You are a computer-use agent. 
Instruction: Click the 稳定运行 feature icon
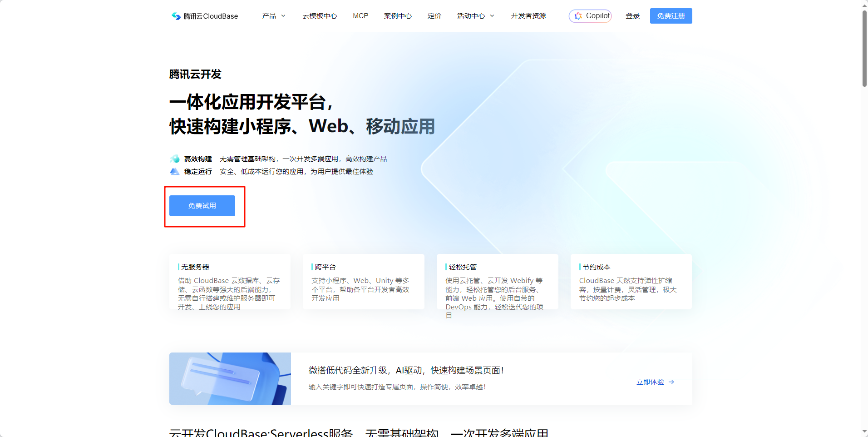point(175,171)
